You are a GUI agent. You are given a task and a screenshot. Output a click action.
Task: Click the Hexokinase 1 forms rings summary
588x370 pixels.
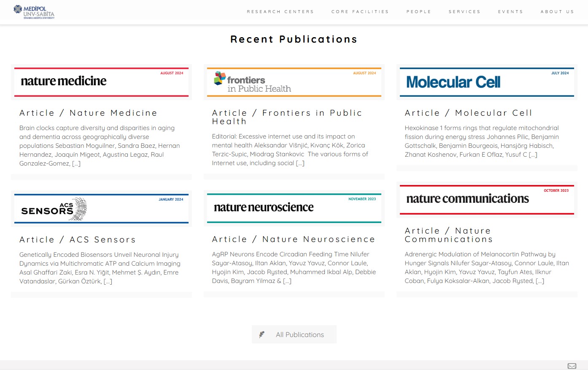482,141
